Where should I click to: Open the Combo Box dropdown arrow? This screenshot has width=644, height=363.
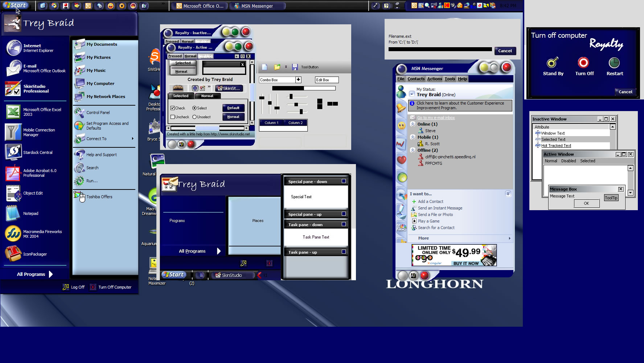pyautogui.click(x=298, y=79)
